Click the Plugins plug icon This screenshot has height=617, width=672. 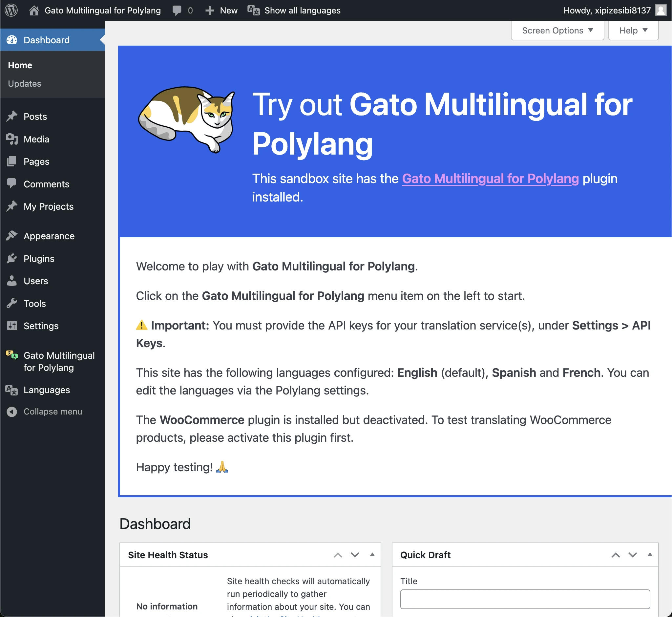pyautogui.click(x=12, y=258)
